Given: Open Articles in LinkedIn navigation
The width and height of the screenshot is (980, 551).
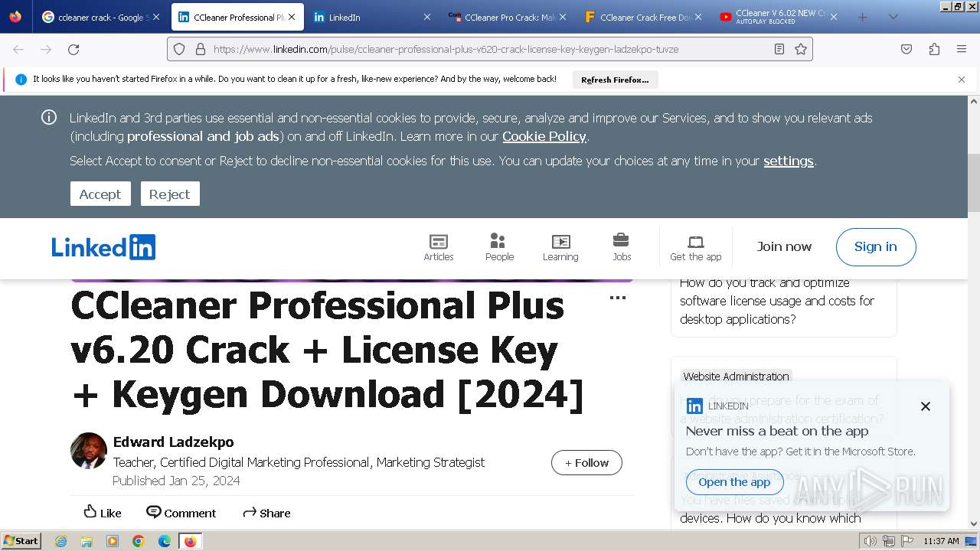Looking at the screenshot, I should pos(439,247).
